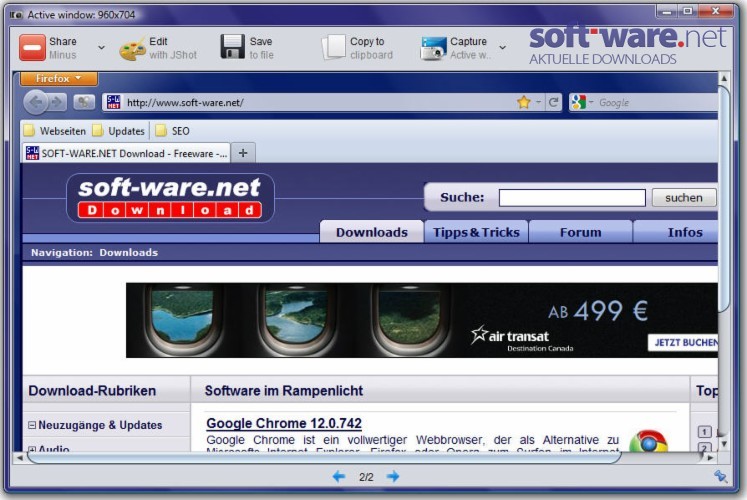Click the JShot camera title bar icon
This screenshot has width=747, height=500.
click(16, 15)
